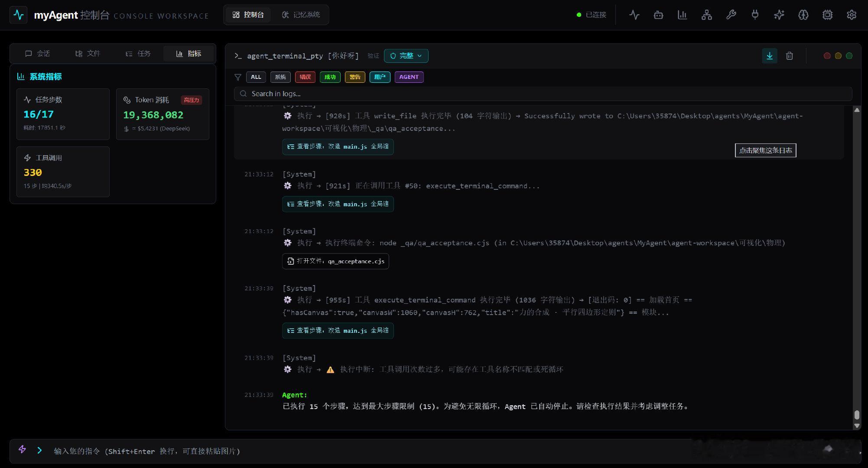Click the purple lightning icon by command input
The width and height of the screenshot is (868, 468).
22,449
